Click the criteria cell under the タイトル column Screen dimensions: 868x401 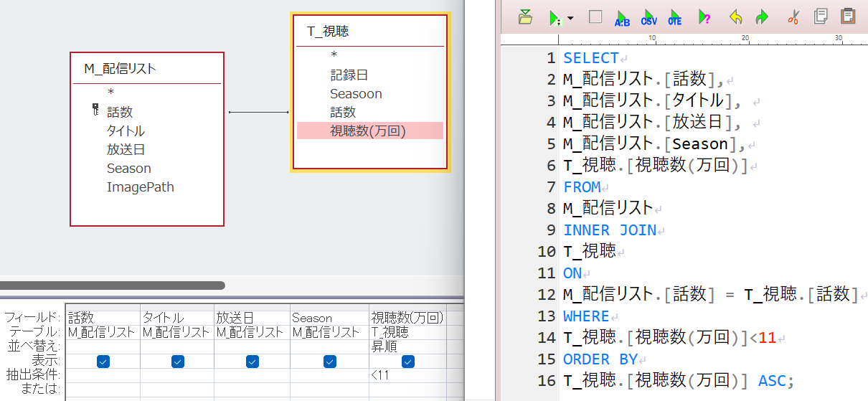tap(177, 374)
